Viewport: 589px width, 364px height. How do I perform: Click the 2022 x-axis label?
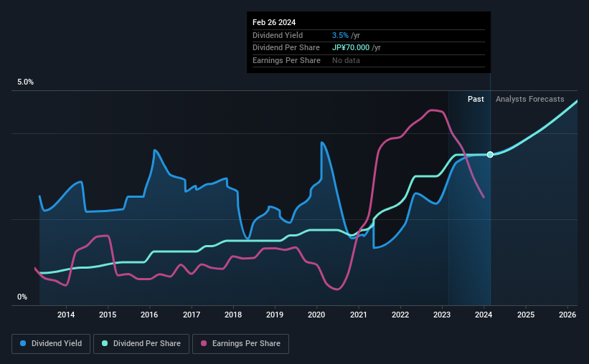pos(400,315)
